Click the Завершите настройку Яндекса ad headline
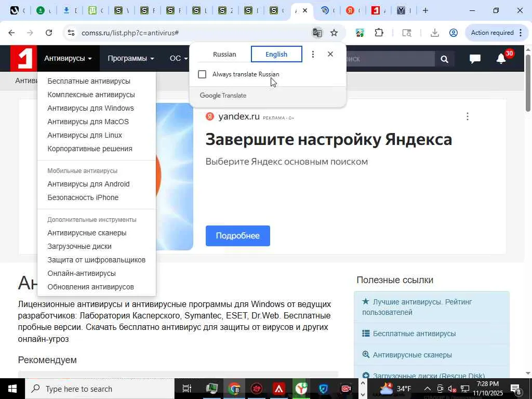Image resolution: width=532 pixels, height=399 pixels. 329,139
